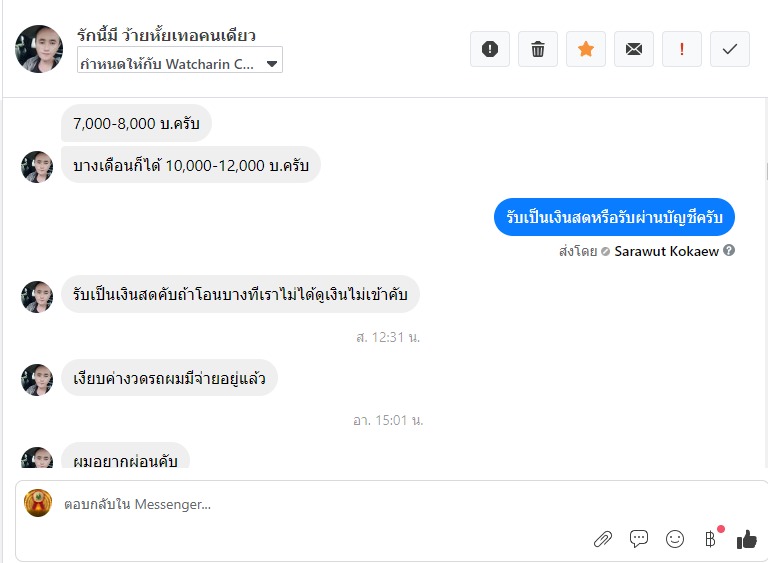Click the spam octagon icon
Viewport: 768px width, 563px height.
tap(490, 49)
